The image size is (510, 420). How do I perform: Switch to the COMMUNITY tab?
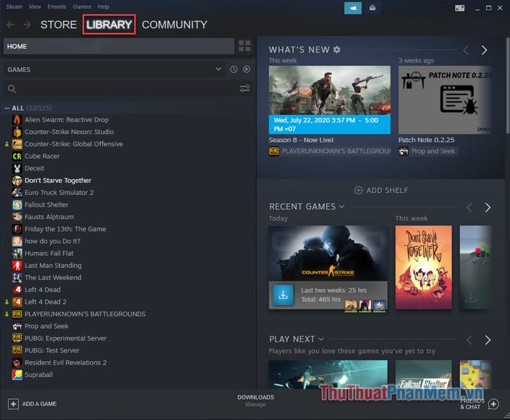tap(174, 25)
